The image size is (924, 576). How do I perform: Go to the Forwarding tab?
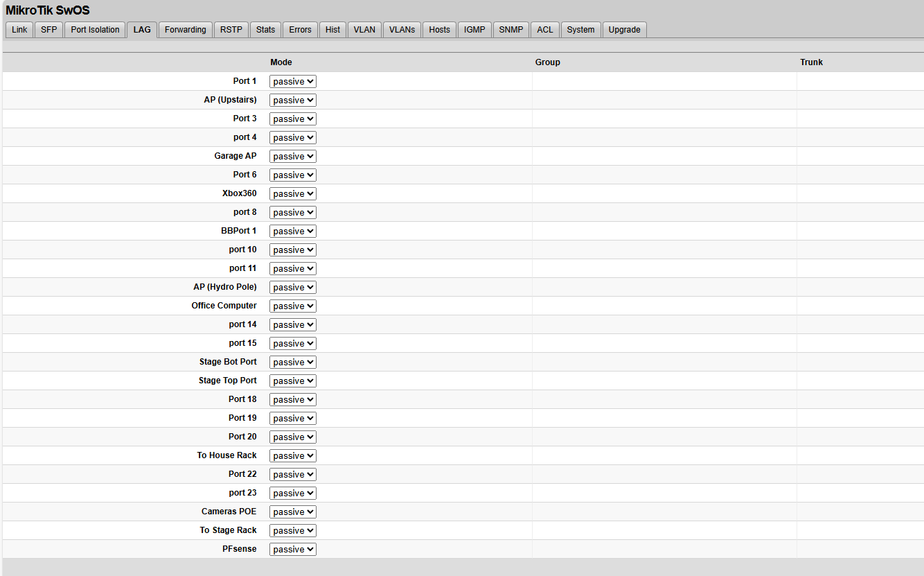tap(185, 30)
